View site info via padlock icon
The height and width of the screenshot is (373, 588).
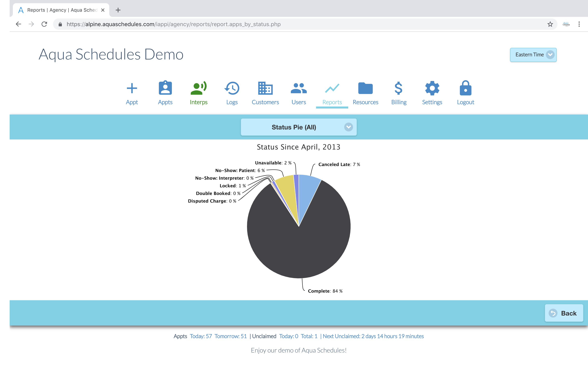coord(60,24)
